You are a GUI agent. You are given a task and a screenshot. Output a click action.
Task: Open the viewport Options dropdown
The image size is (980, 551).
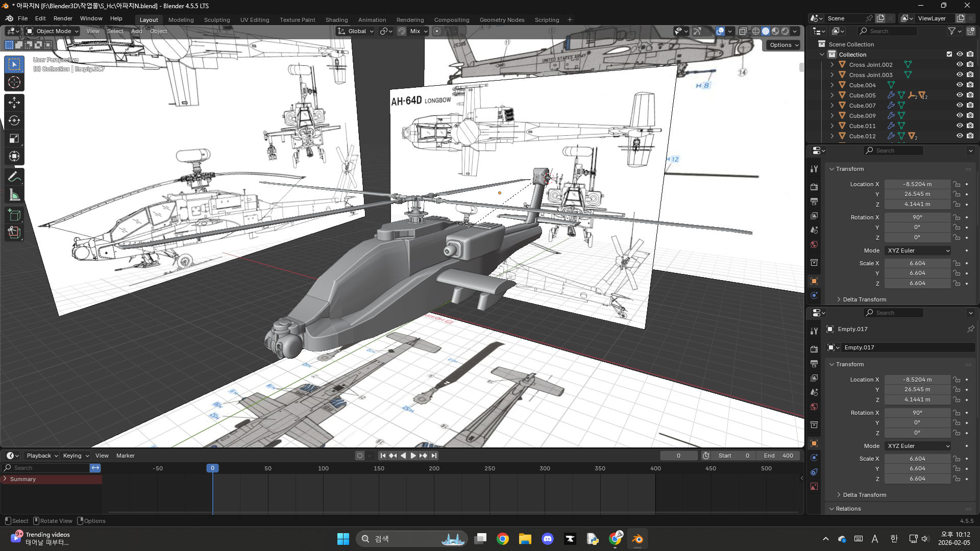click(x=783, y=45)
